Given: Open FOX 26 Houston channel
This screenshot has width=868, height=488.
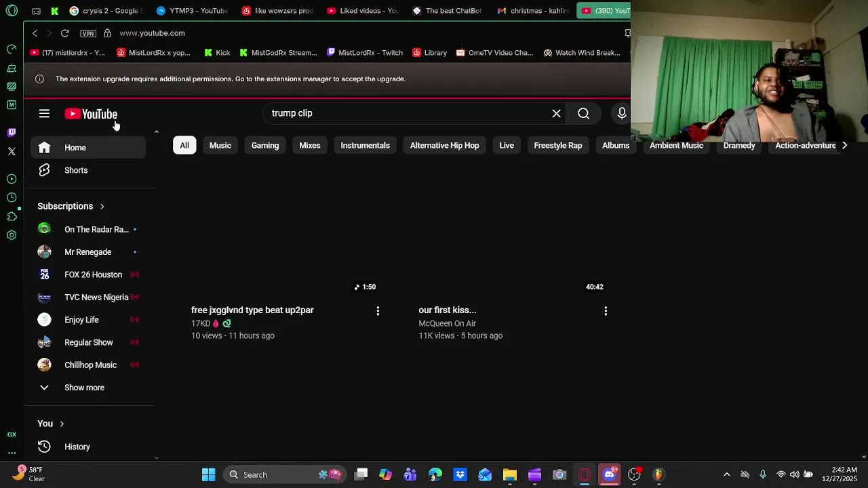Looking at the screenshot, I should point(88,274).
